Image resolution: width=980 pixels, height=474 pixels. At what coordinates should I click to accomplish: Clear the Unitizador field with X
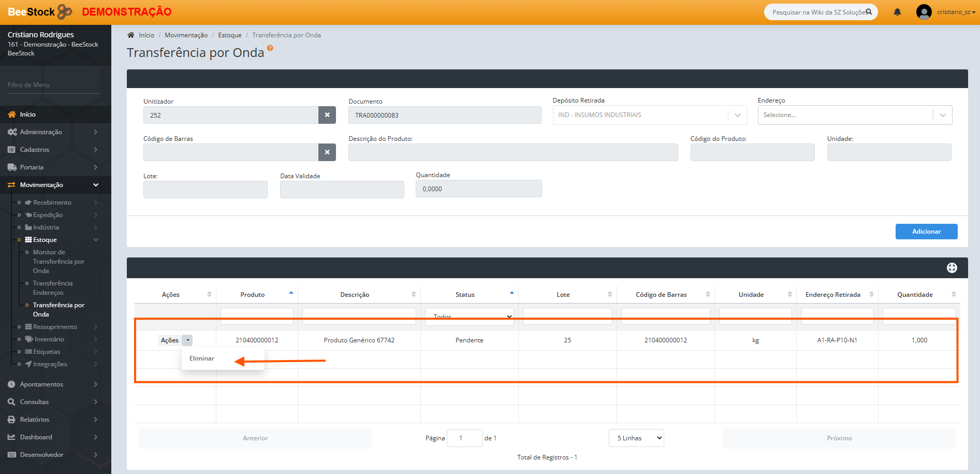[x=327, y=115]
